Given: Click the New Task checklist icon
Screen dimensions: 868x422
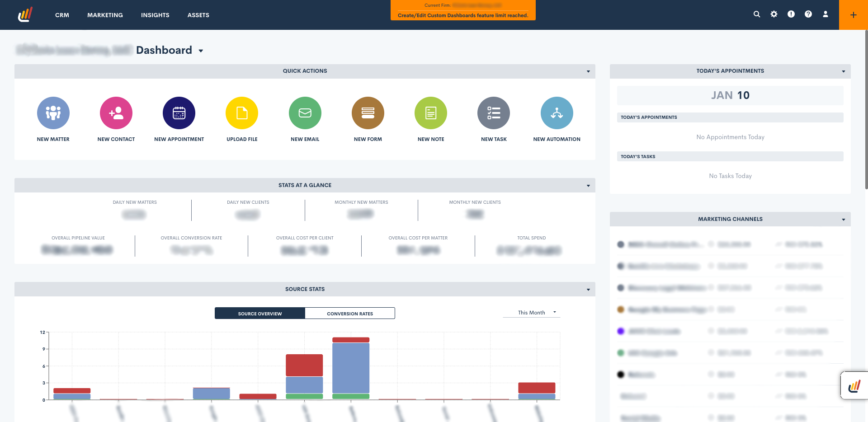Looking at the screenshot, I should (494, 113).
